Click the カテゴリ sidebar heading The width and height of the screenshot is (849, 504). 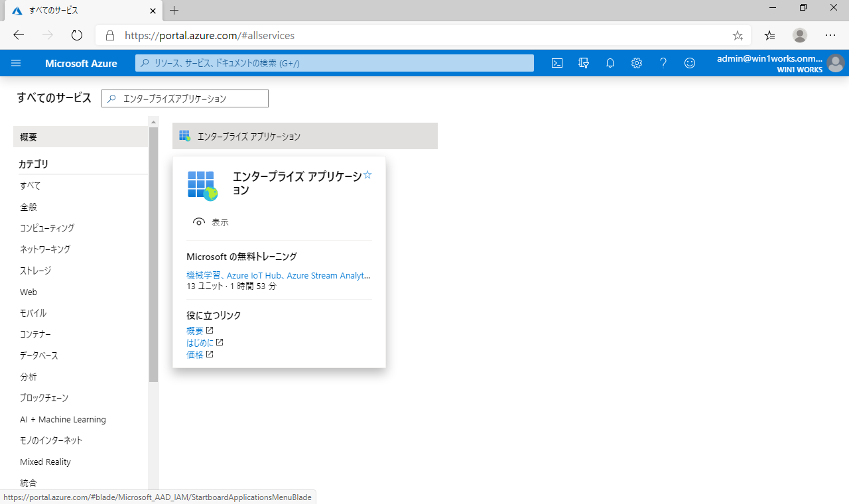[34, 164]
